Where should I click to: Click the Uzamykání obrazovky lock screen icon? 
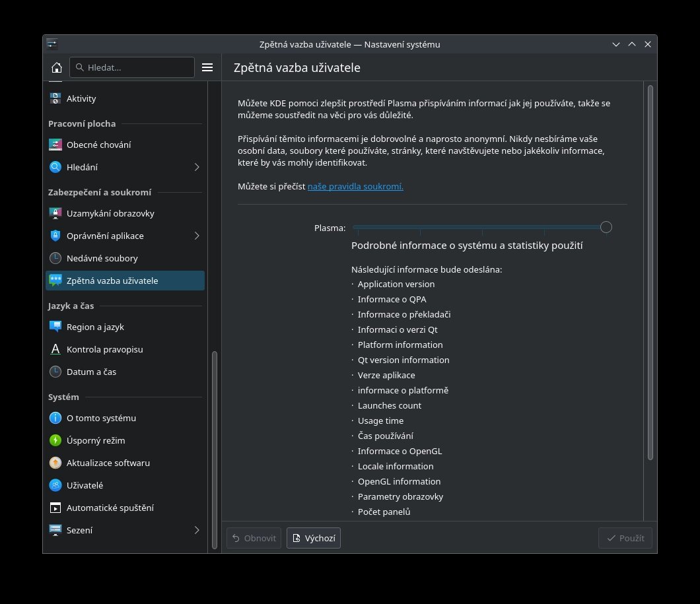click(x=55, y=213)
